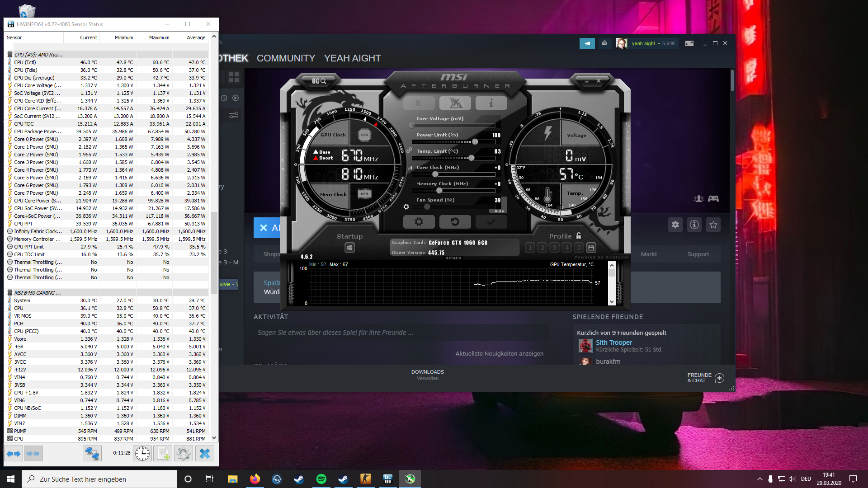The image size is (868, 488).
Task: Toggle fan speed Auto mode
Action: click(x=499, y=211)
